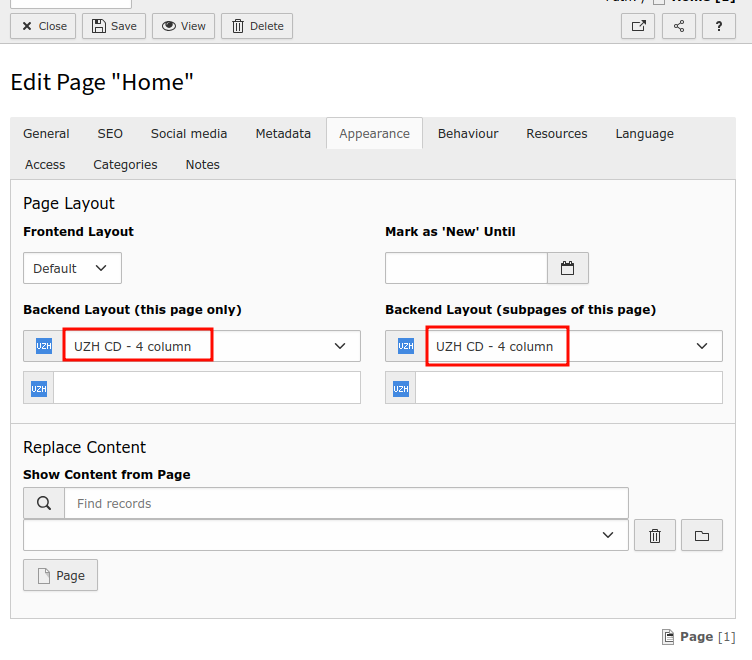Viewport: 752px width, 660px height.
Task: Save the Home page changes
Action: [x=114, y=26]
